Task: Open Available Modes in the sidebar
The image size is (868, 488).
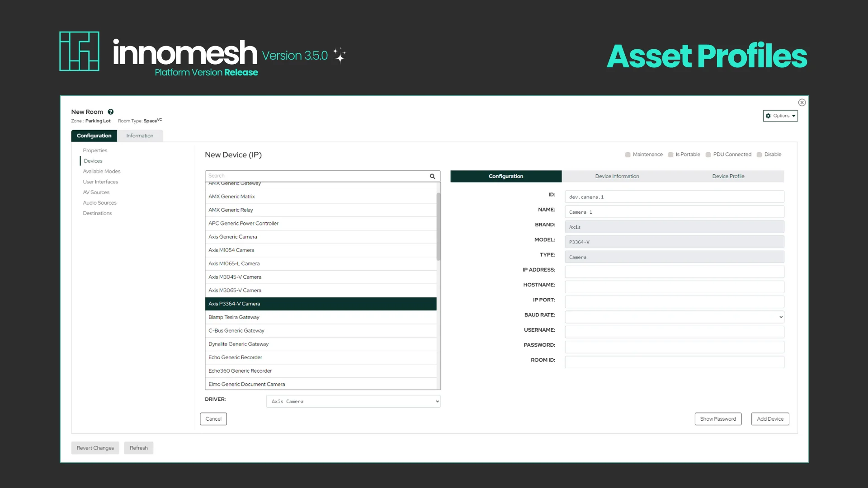Action: coord(102,171)
